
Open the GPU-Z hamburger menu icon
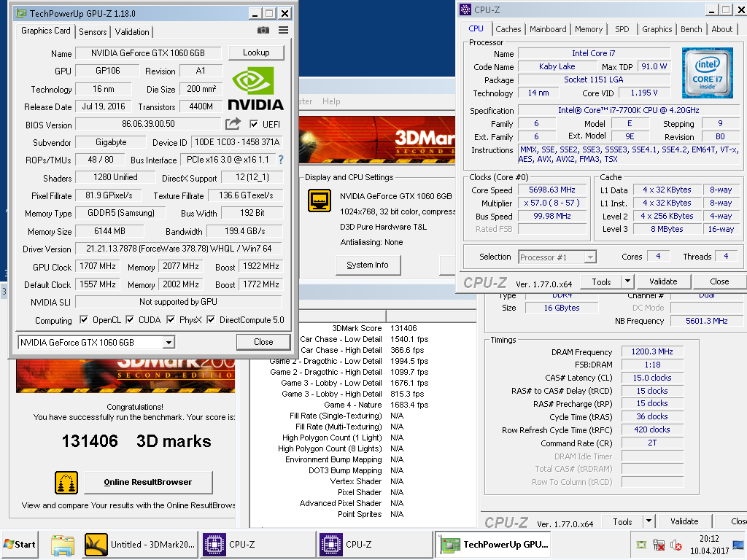coord(284,31)
